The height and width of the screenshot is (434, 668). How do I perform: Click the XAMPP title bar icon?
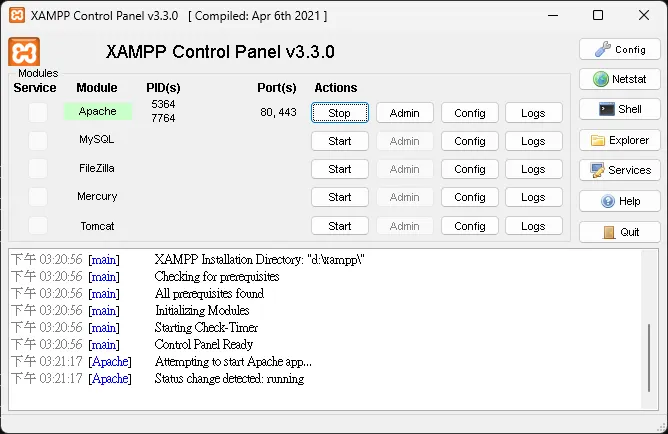[17, 15]
